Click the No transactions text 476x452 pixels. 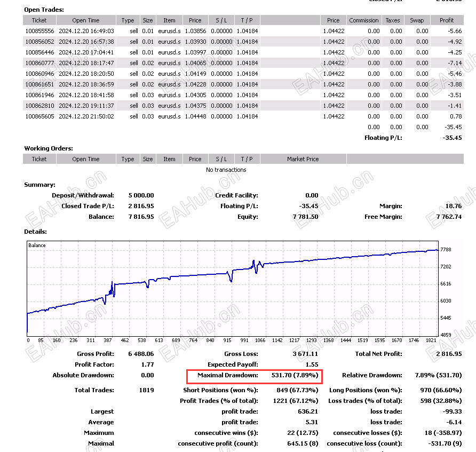click(226, 170)
